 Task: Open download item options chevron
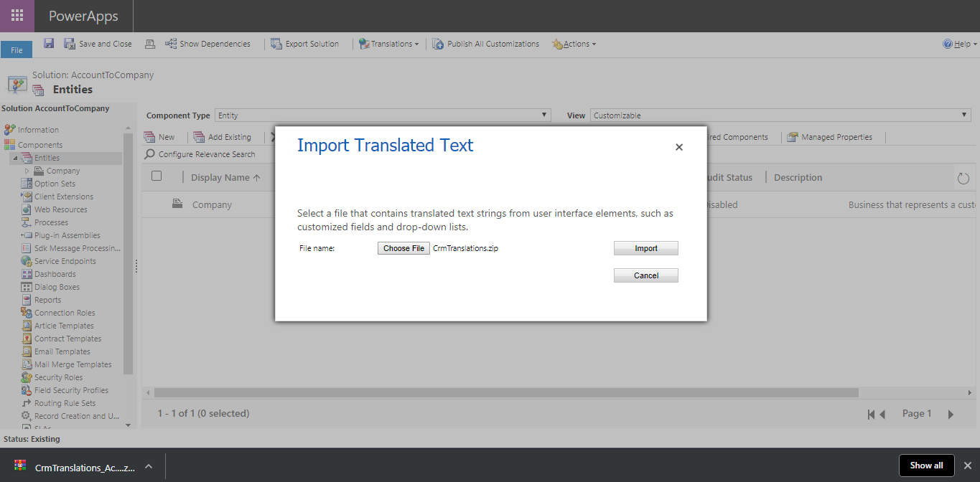149,466
